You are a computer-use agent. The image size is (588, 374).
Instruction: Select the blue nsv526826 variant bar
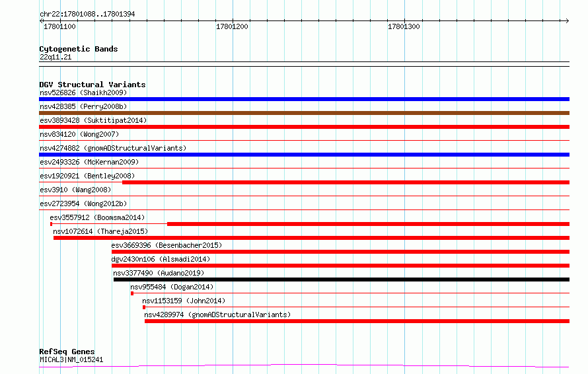click(304, 99)
